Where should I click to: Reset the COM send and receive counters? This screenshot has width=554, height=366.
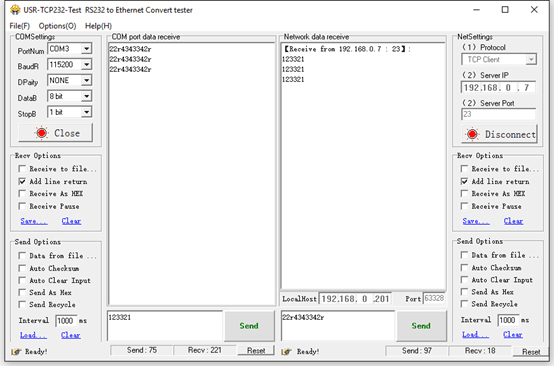pyautogui.click(x=256, y=350)
